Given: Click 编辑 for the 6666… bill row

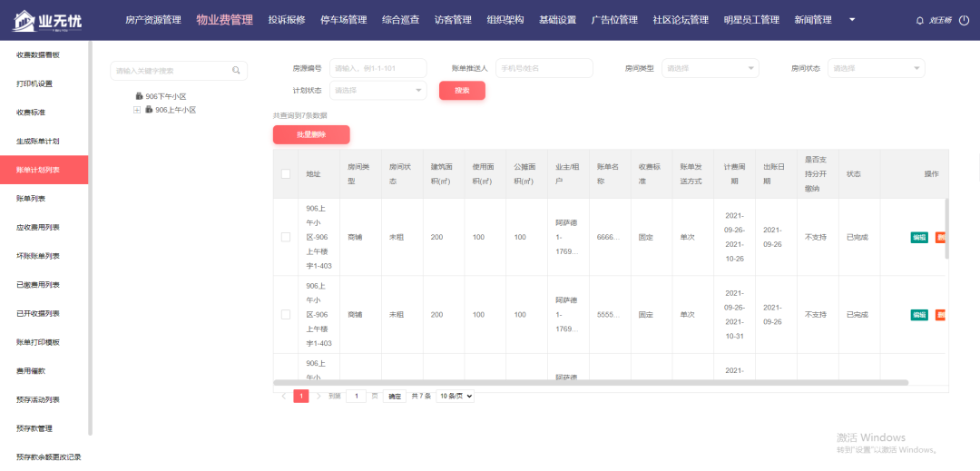Looking at the screenshot, I should [x=919, y=238].
